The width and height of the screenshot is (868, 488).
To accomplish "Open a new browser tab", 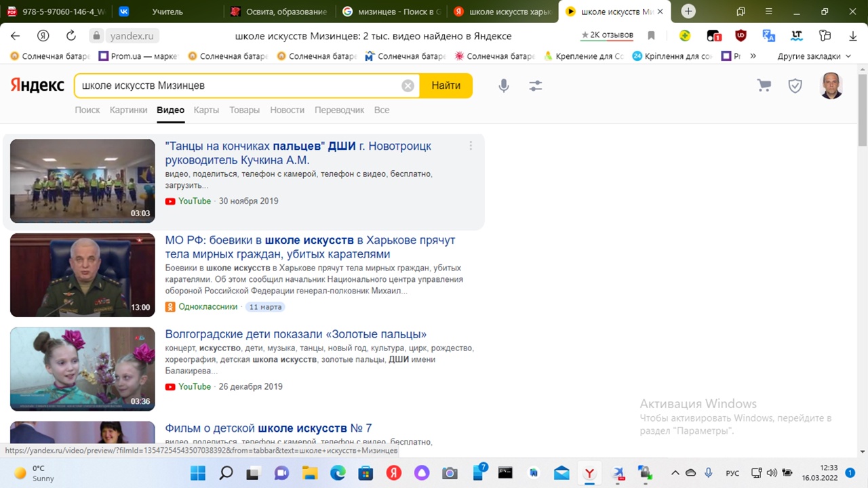I will [x=688, y=12].
